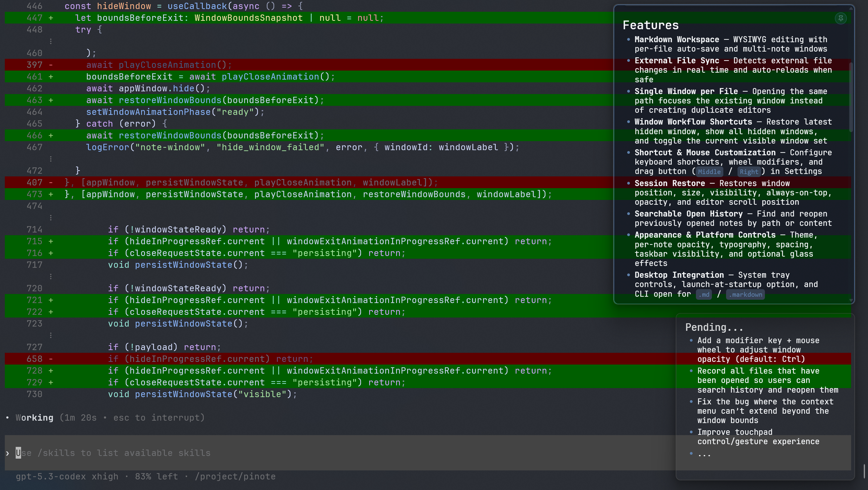This screenshot has height=490, width=868.
Task: Click the prompt chevron '›' beside the input
Action: coord(8,453)
